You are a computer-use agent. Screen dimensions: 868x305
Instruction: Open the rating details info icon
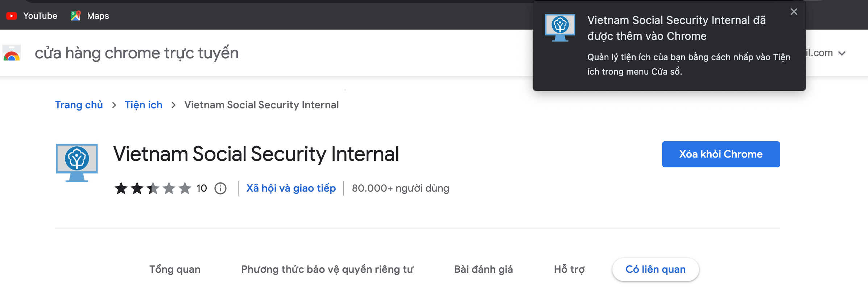pos(220,188)
